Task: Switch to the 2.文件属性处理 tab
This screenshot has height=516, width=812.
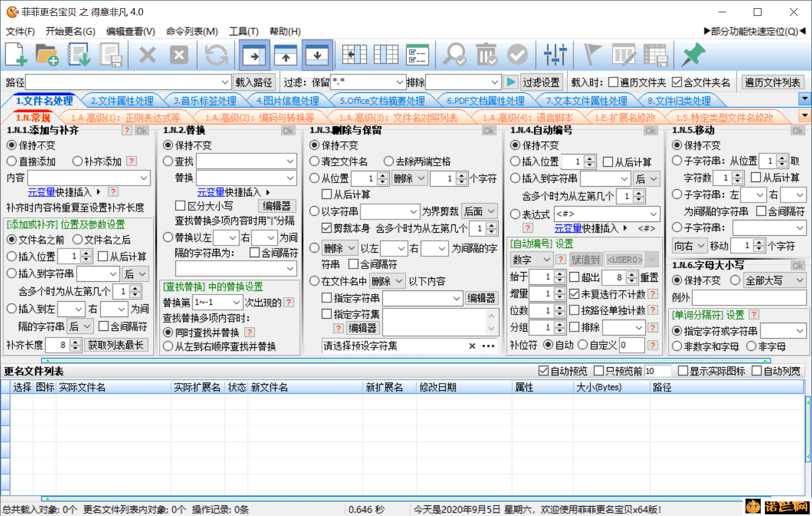Action: point(122,101)
